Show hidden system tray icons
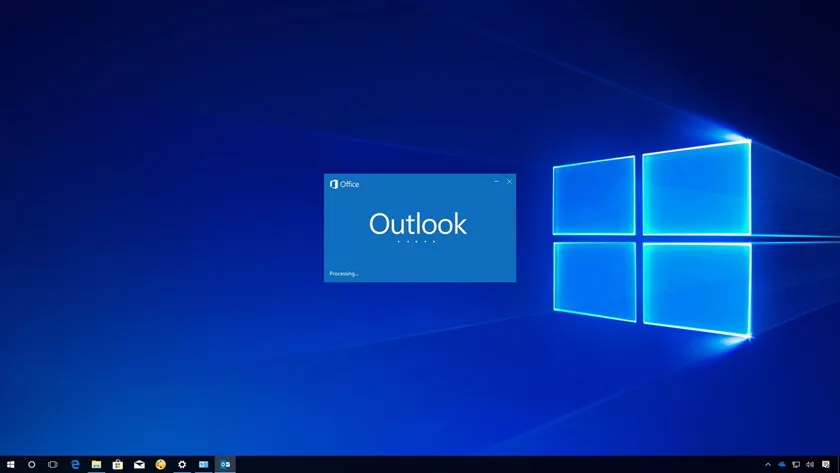The width and height of the screenshot is (840, 473). (x=768, y=464)
